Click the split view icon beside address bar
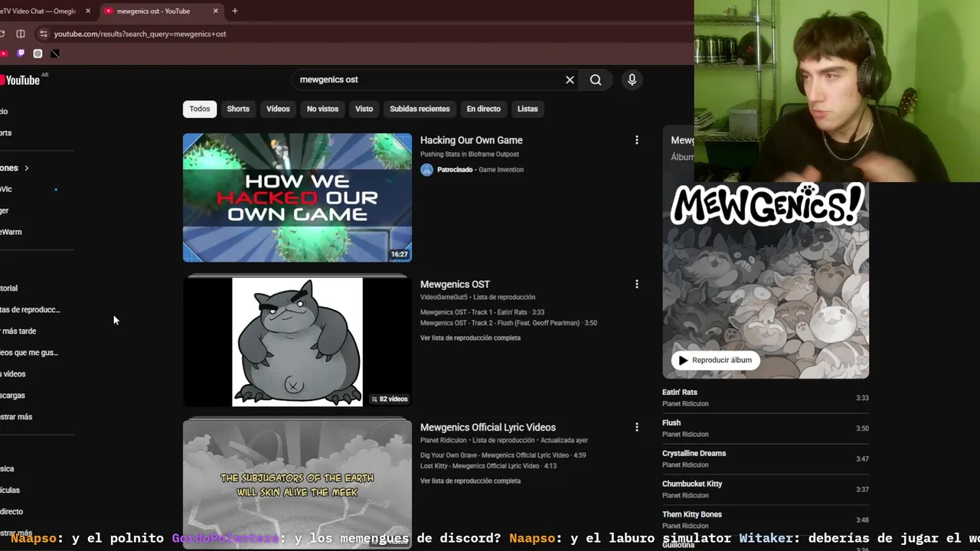The height and width of the screenshot is (551, 980). pyautogui.click(x=21, y=34)
